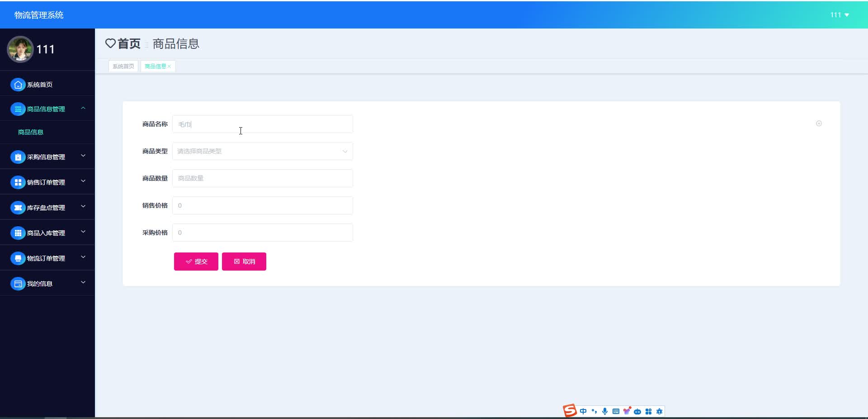868x419 pixels.
Task: Click the 采购信息管理 clipboard icon
Action: pos(18,157)
